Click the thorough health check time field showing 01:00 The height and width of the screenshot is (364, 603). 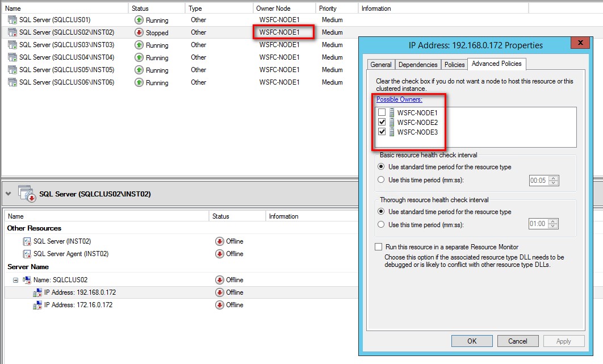pos(538,224)
